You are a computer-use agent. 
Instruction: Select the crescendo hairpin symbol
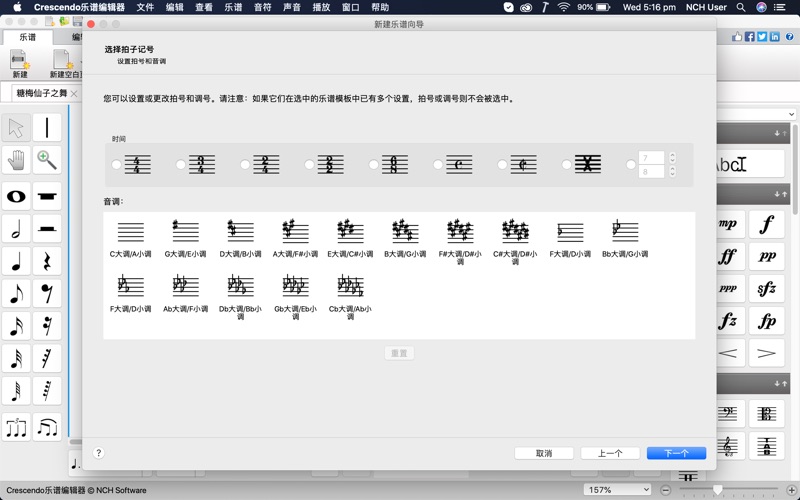728,353
